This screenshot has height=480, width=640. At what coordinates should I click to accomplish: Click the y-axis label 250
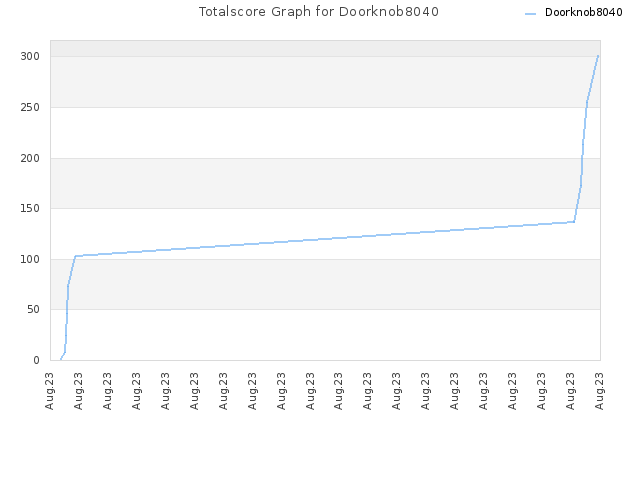click(30, 107)
